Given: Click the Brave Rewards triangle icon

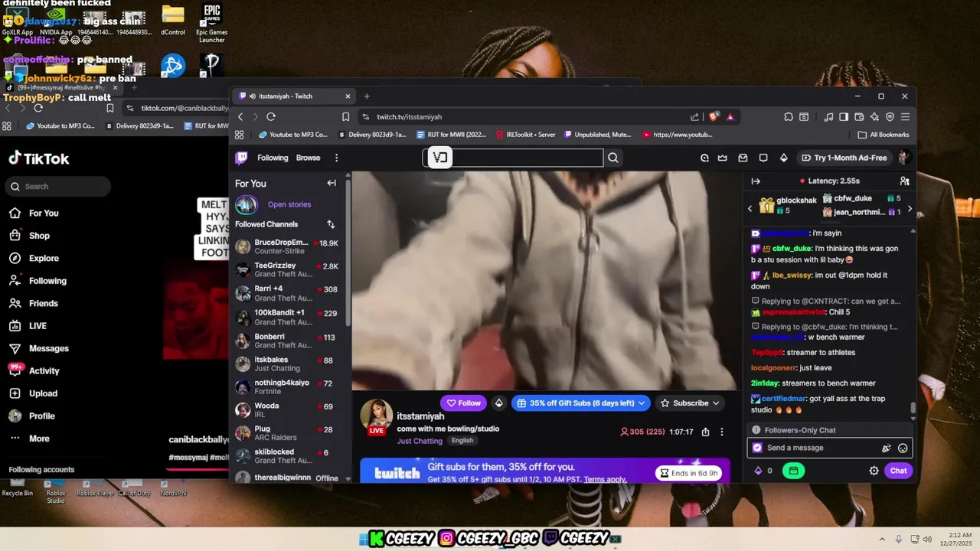Looking at the screenshot, I should 730,116.
